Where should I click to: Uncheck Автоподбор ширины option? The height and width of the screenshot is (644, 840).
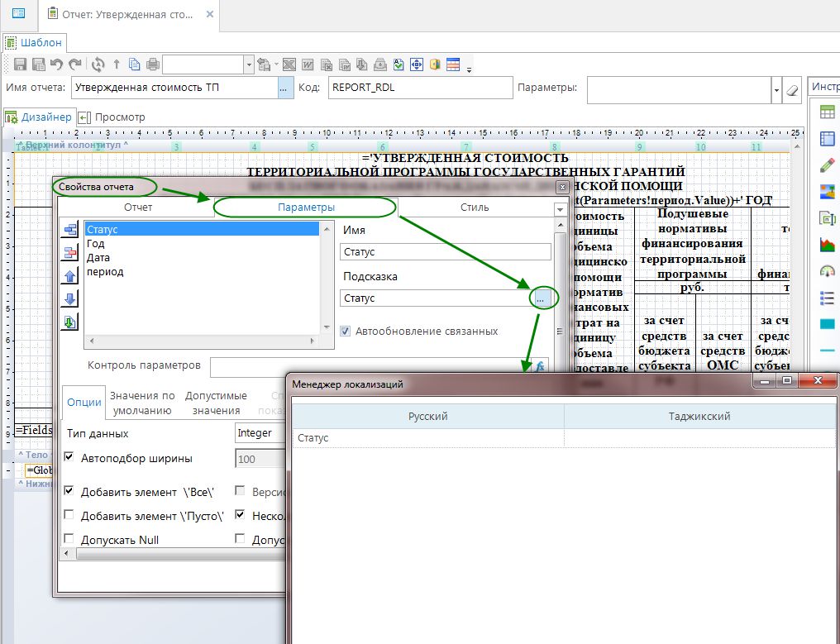(x=69, y=457)
